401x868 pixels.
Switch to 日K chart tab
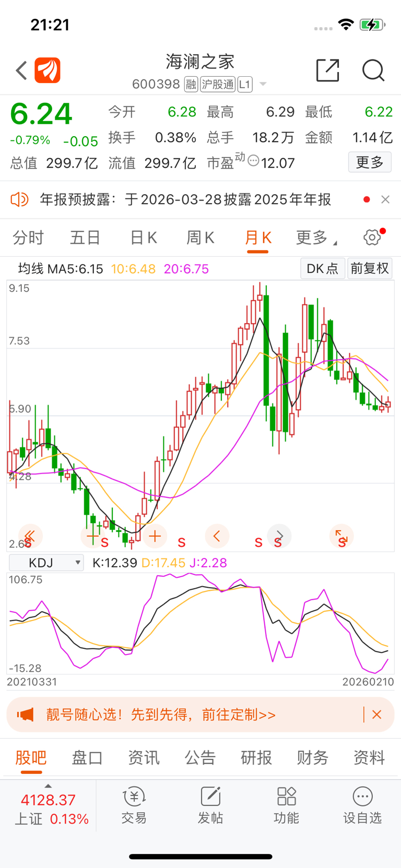click(143, 237)
